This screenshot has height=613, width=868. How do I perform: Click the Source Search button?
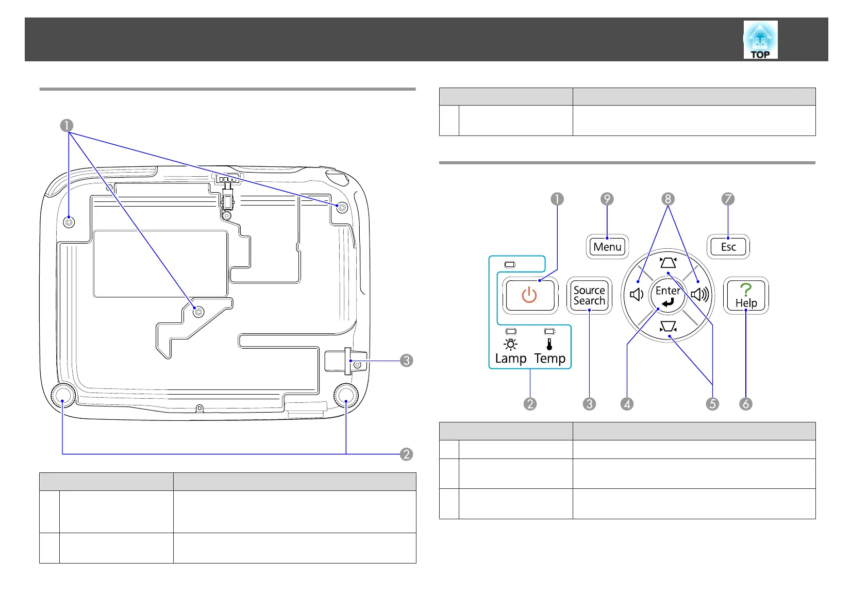click(589, 296)
